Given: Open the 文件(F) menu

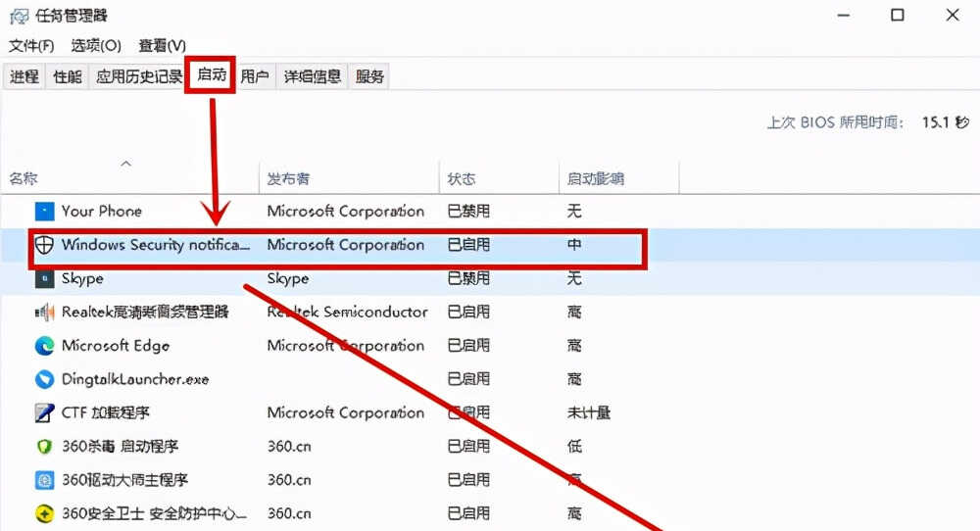Looking at the screenshot, I should pos(31,46).
